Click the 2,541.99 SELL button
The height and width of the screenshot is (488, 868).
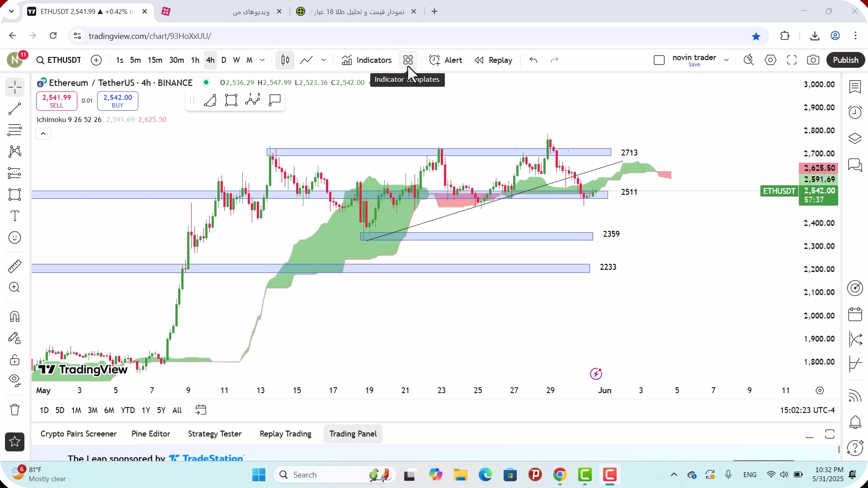[57, 101]
